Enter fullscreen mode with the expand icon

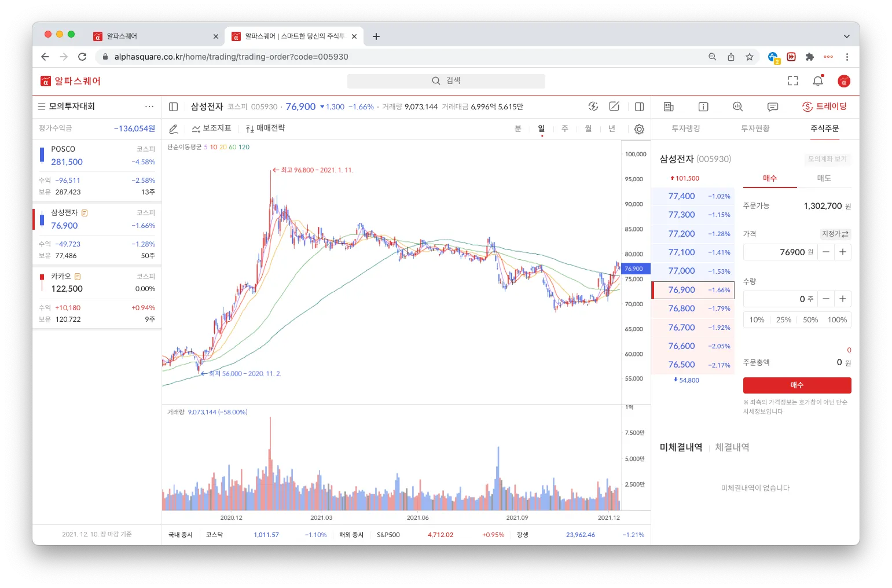coord(793,81)
